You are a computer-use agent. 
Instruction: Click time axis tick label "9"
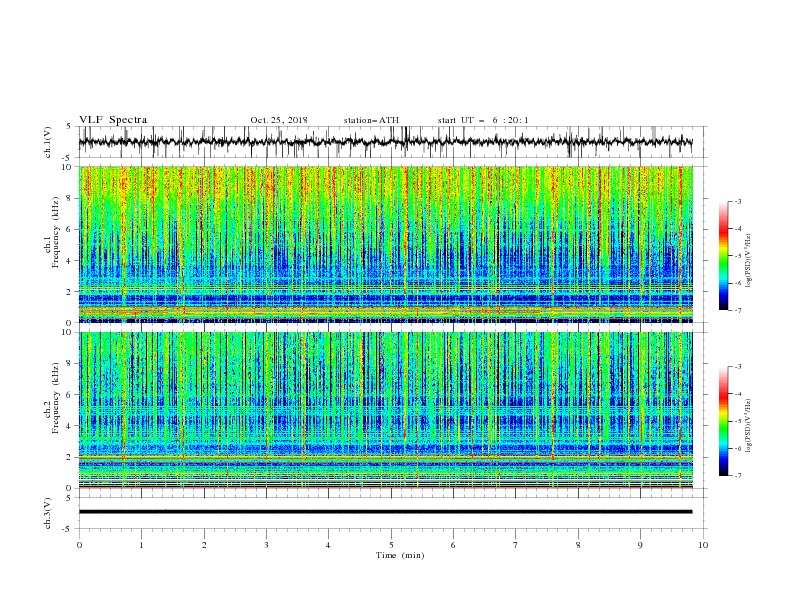pyautogui.click(x=640, y=545)
